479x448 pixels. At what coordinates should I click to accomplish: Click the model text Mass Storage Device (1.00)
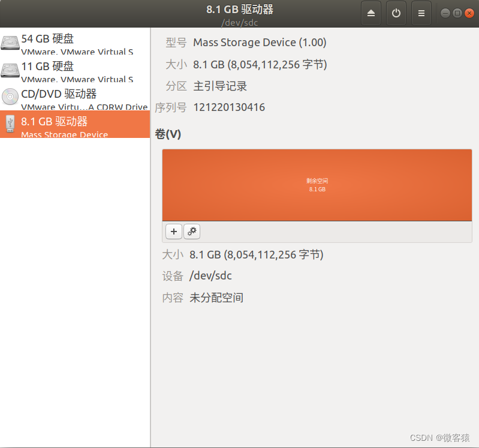point(260,43)
